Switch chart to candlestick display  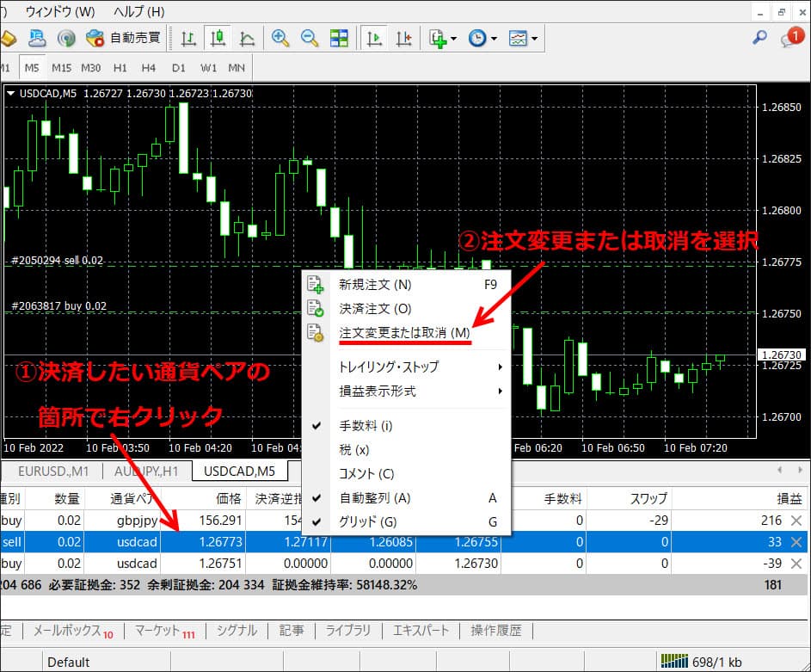click(218, 38)
